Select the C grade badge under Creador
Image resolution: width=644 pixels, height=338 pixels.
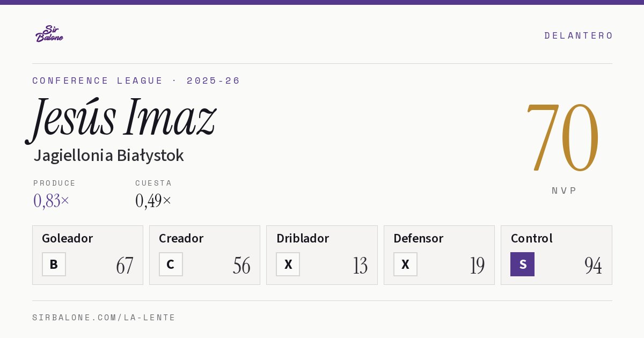171,264
